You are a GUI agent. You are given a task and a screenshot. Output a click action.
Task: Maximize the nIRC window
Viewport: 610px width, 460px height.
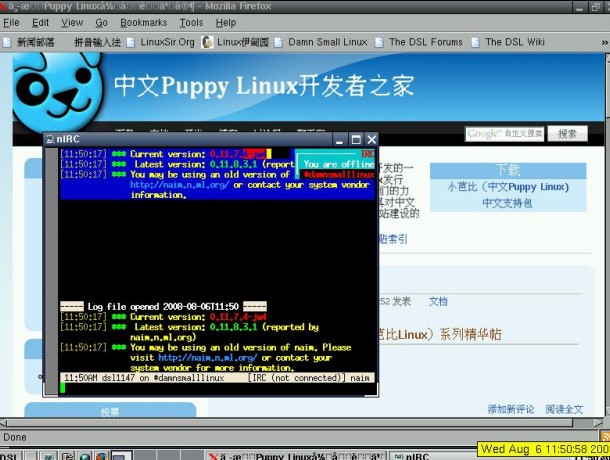point(356,139)
